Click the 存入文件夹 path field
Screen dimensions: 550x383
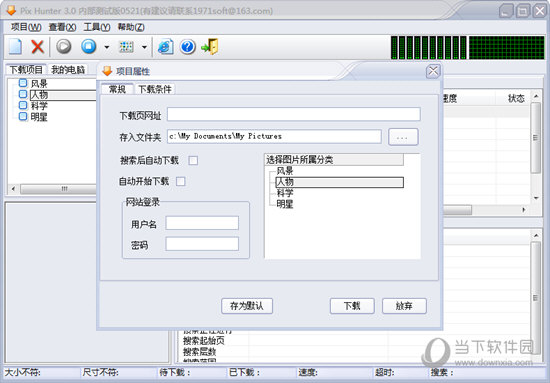pyautogui.click(x=274, y=136)
